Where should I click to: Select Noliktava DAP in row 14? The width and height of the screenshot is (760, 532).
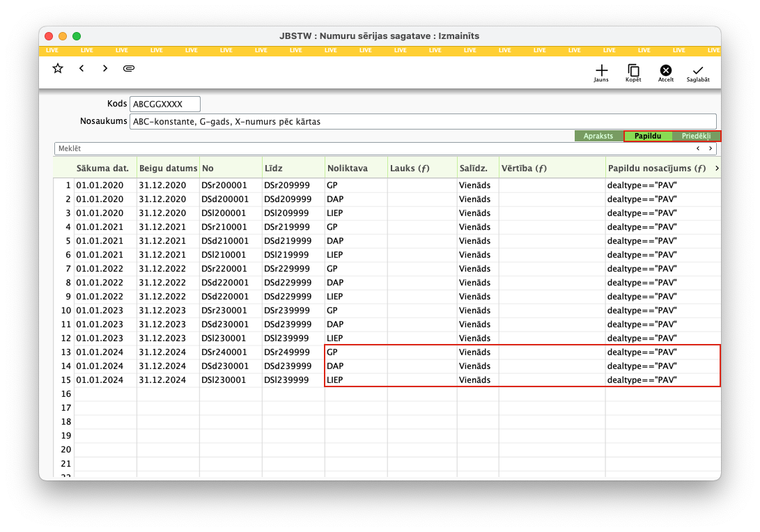(x=356, y=366)
